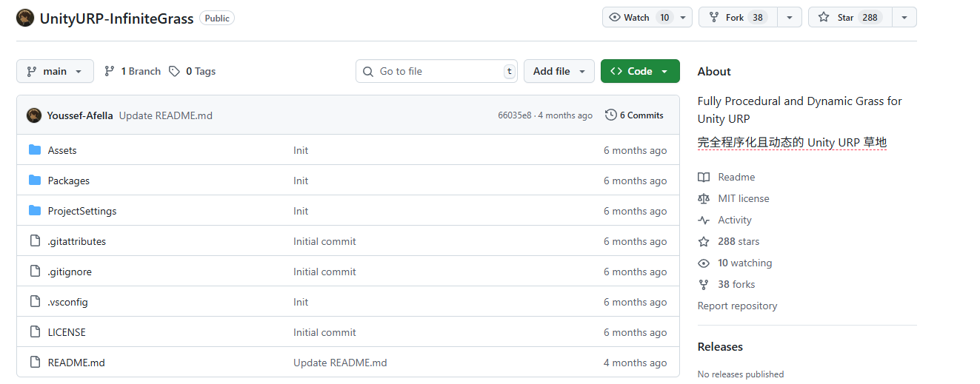Click Update README.md message in README.md row
The image size is (980, 384).
340,363
